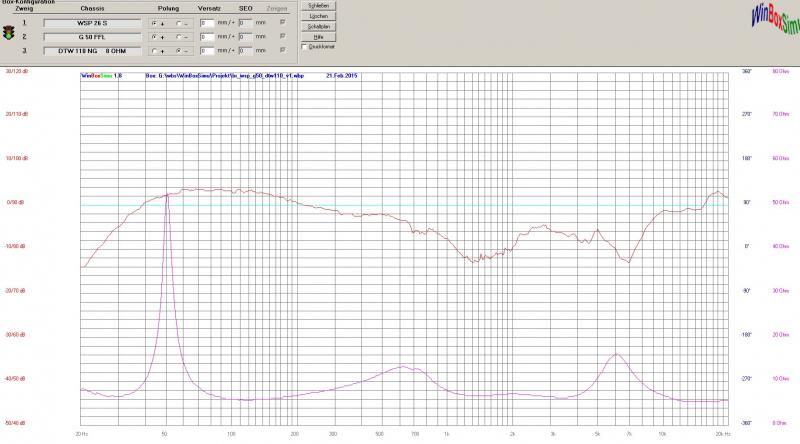The height and width of the screenshot is (444, 800).
Task: Set G 50 FFL polarity to negative
Action: [x=177, y=35]
